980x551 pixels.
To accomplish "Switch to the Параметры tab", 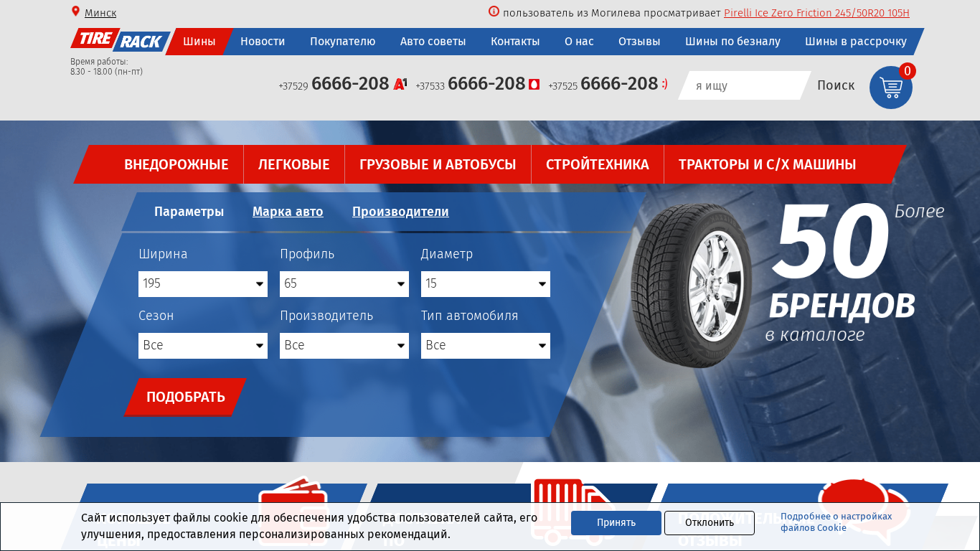I will (189, 212).
